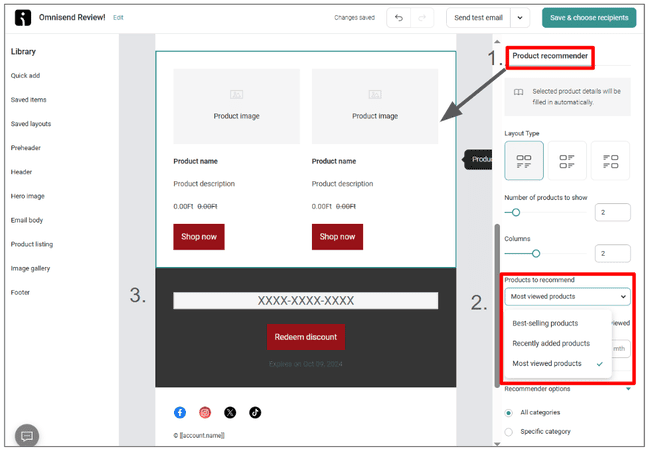This screenshot has width=650, height=453.
Task: Click the X (Twitter) social icon
Action: pyautogui.click(x=230, y=412)
